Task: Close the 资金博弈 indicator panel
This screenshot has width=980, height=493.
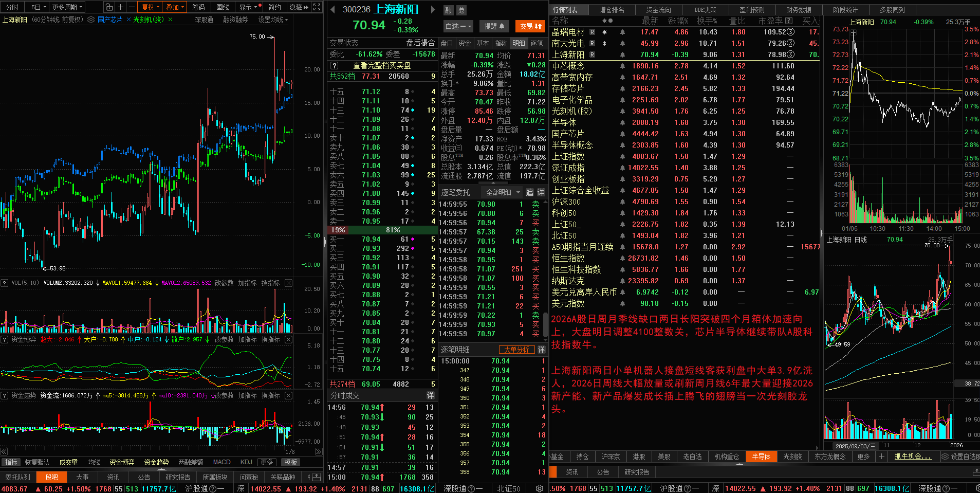Action: click(289, 339)
